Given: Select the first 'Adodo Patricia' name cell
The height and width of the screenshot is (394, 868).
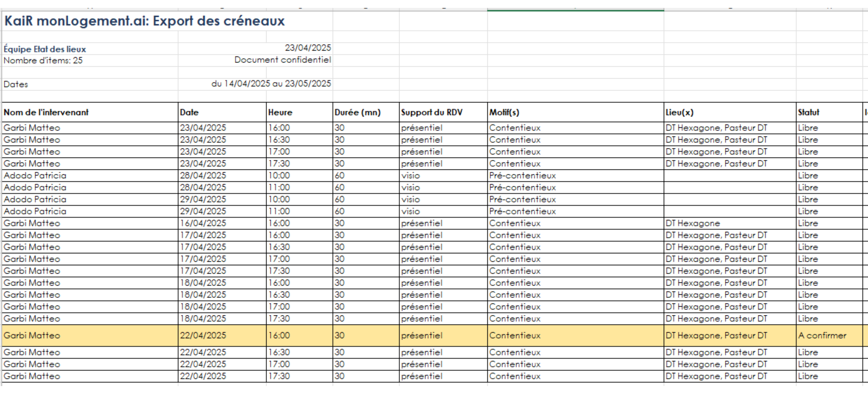Looking at the screenshot, I should pyautogui.click(x=35, y=175).
